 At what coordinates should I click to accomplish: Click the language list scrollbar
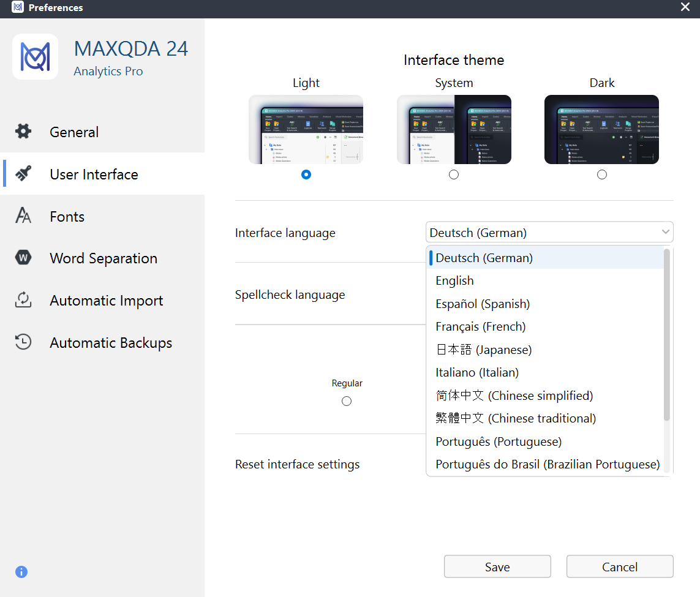tap(667, 335)
